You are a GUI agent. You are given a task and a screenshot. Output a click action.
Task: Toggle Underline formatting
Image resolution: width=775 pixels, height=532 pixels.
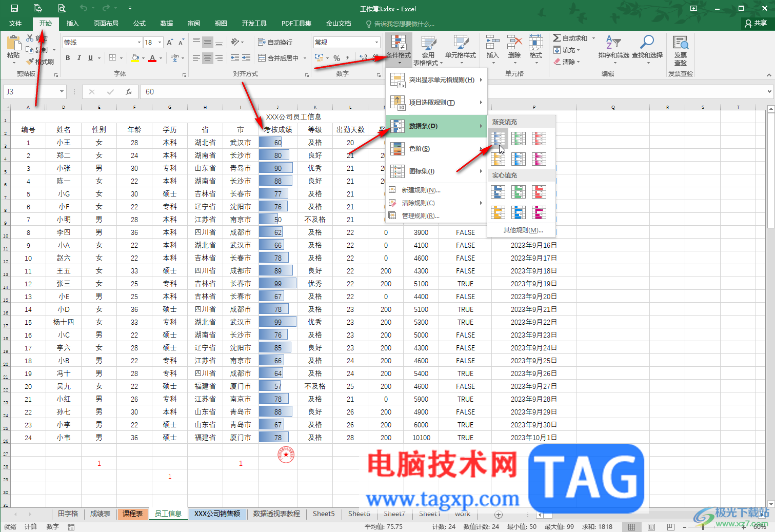click(90, 58)
